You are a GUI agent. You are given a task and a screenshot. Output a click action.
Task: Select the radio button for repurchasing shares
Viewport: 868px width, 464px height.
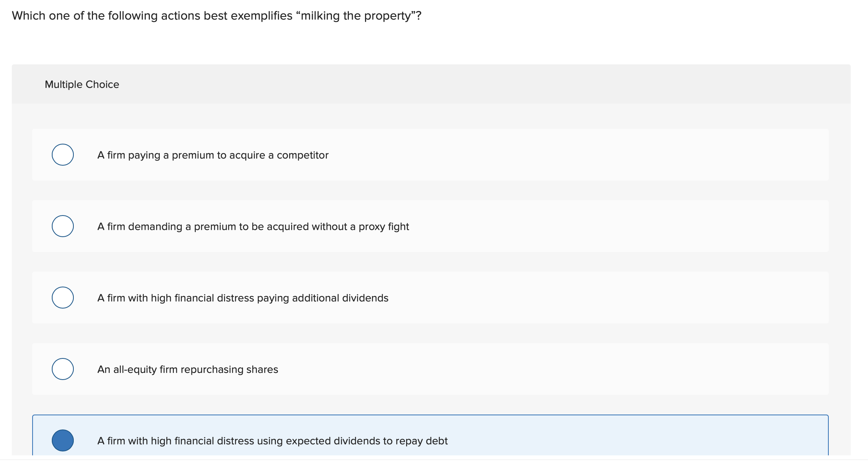tap(62, 369)
